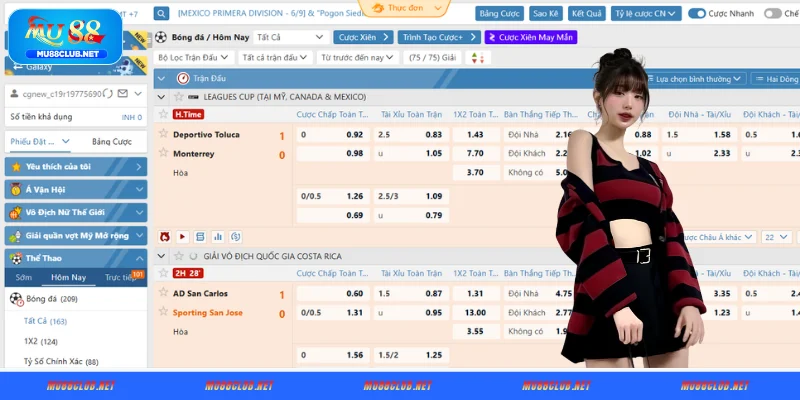Star the AD San Carlos team
This screenshot has width=800, height=400.
tap(163, 292)
